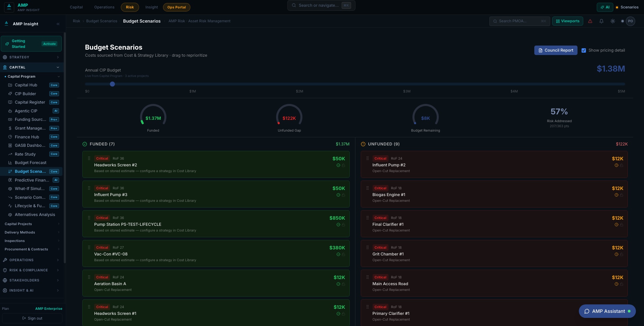Collapse the CAPITAL sidebar section
644x326 pixels.
tap(31, 67)
